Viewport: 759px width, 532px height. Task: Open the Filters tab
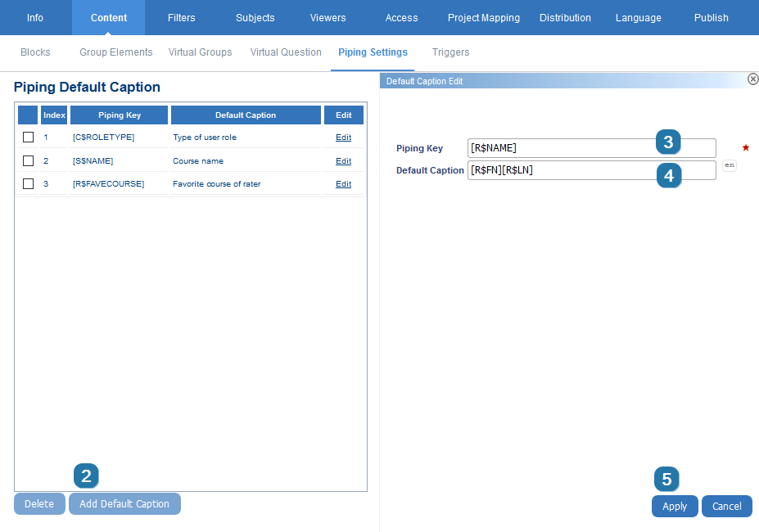182,18
